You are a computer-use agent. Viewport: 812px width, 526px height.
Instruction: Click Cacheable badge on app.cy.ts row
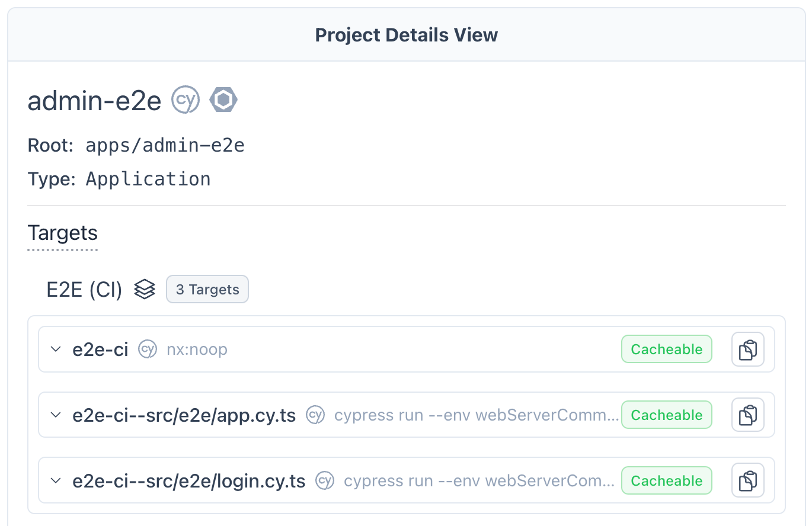click(666, 415)
